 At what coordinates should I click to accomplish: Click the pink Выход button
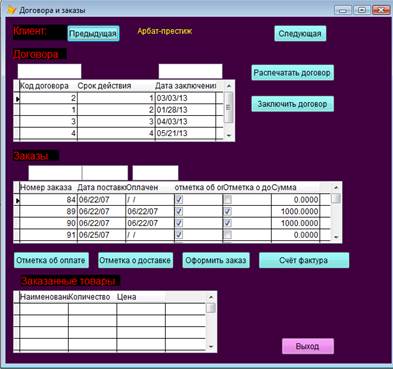[308, 346]
